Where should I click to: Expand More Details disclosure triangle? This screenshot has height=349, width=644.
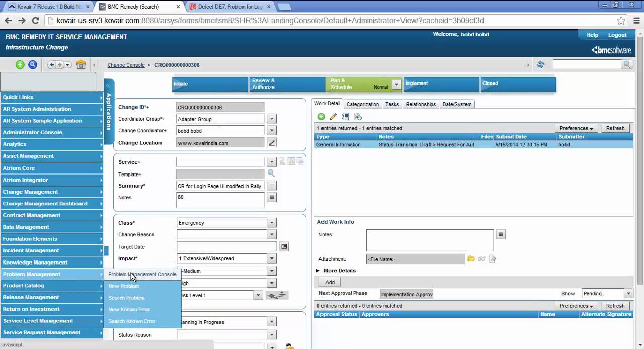[x=318, y=271]
